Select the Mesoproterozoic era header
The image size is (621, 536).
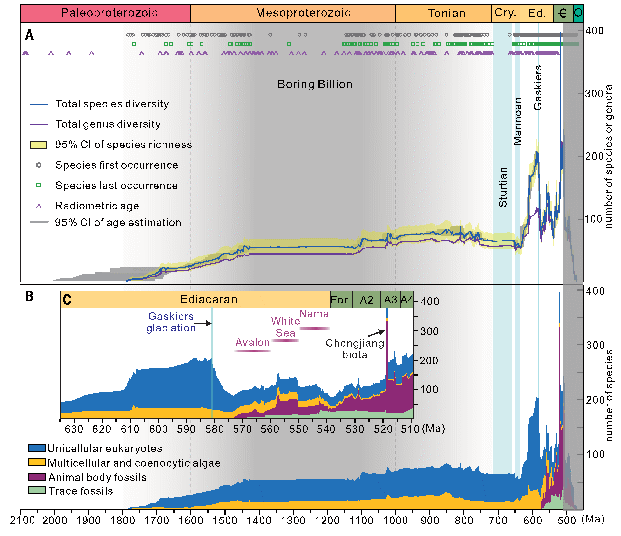292,13
